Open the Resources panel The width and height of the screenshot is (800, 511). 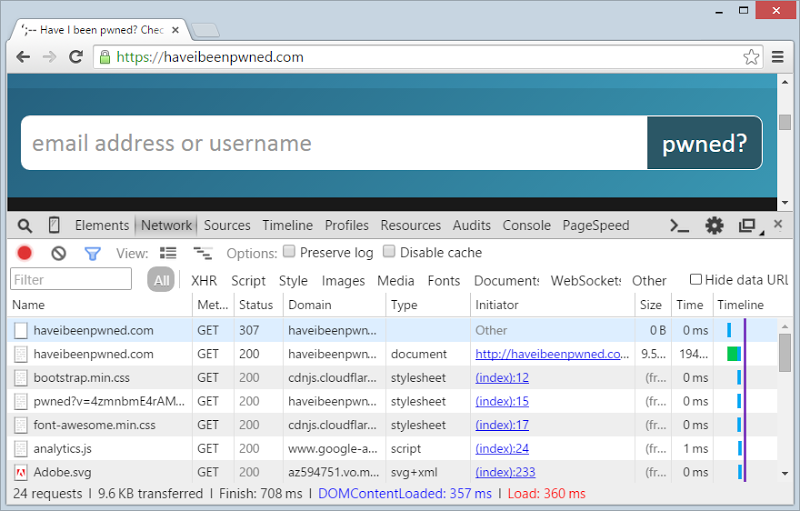click(x=411, y=225)
